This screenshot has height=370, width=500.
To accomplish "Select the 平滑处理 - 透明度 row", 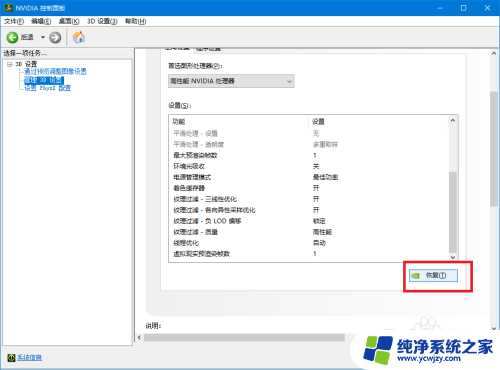I will coord(309,145).
